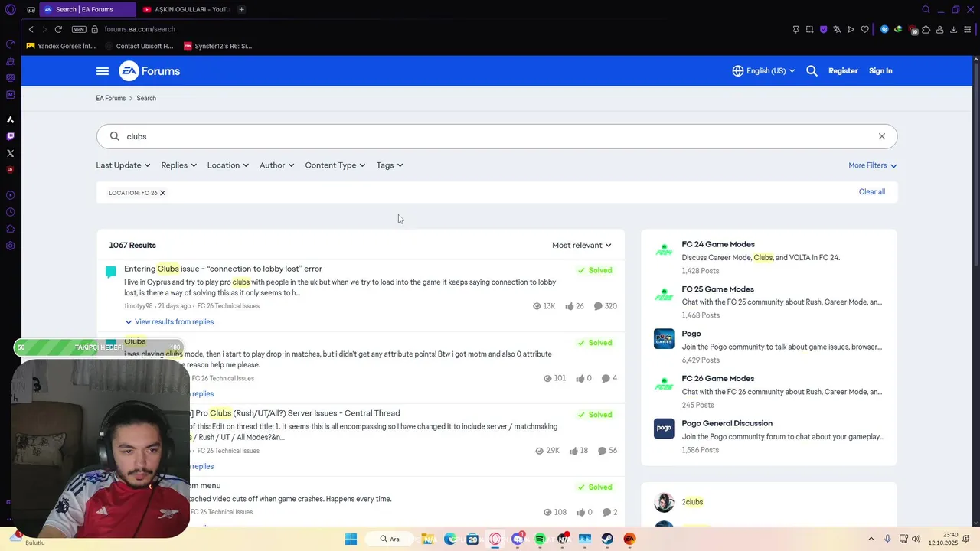This screenshot has width=980, height=551.
Task: Expand the Location filter dropdown
Action: [228, 165]
